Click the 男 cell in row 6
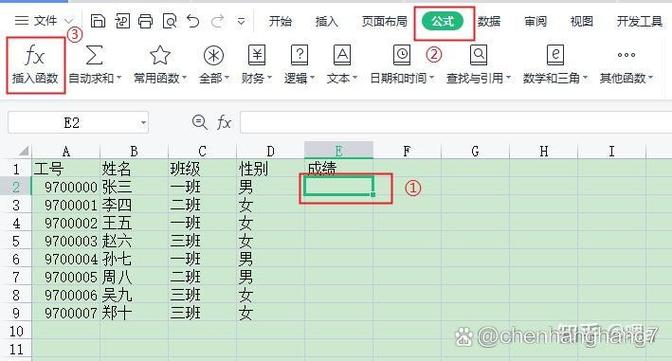Screen dimensions: 672x361 coord(270,259)
